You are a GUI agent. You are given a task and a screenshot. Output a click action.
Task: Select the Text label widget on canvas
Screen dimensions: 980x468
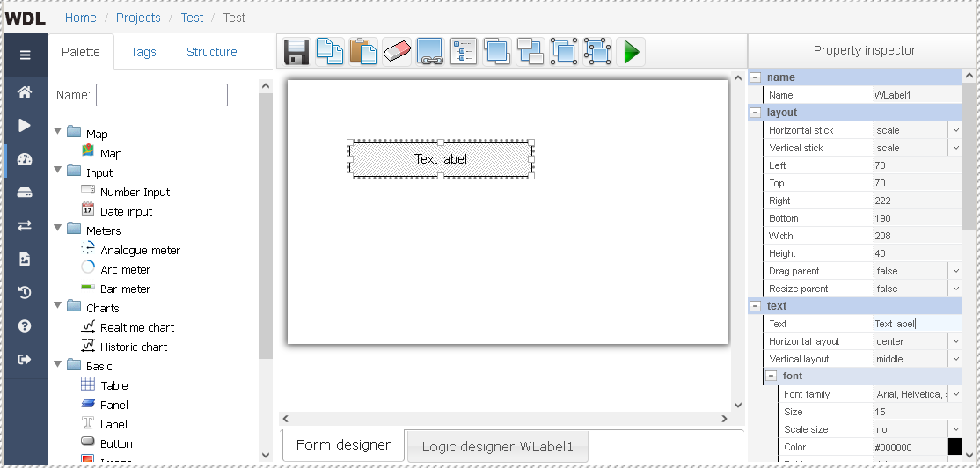(x=441, y=159)
